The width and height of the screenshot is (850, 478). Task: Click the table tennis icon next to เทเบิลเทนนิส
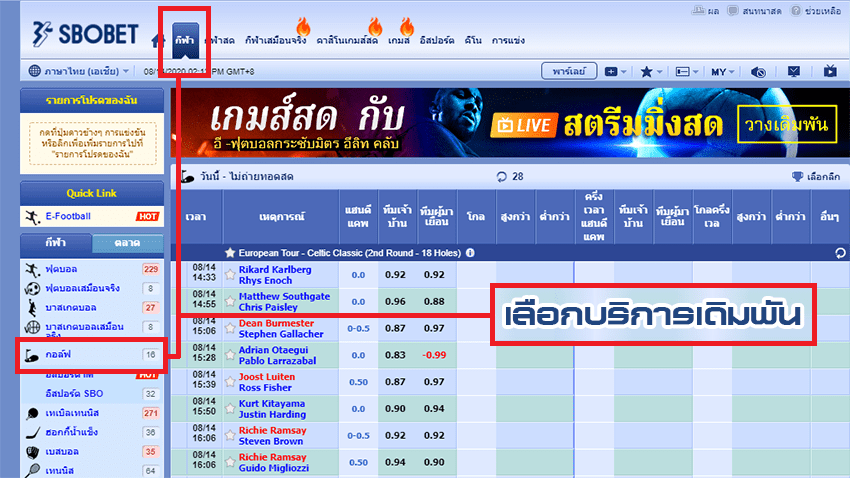click(x=32, y=413)
